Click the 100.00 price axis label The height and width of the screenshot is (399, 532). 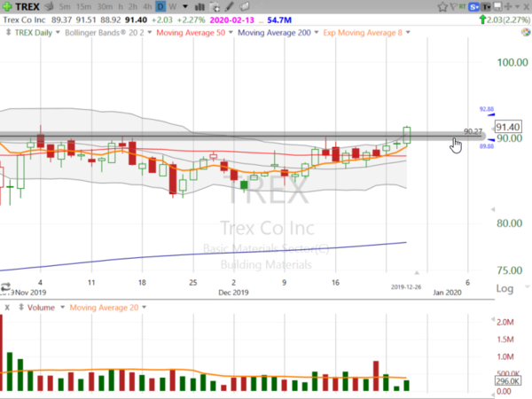(x=512, y=62)
